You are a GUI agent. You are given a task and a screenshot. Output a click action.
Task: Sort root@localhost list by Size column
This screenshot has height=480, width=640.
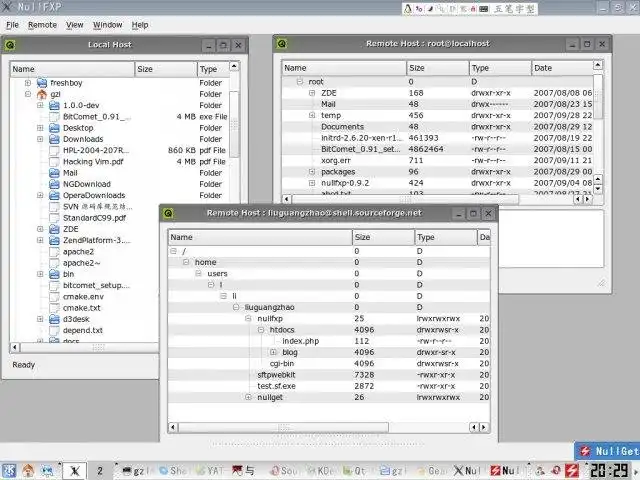point(438,68)
